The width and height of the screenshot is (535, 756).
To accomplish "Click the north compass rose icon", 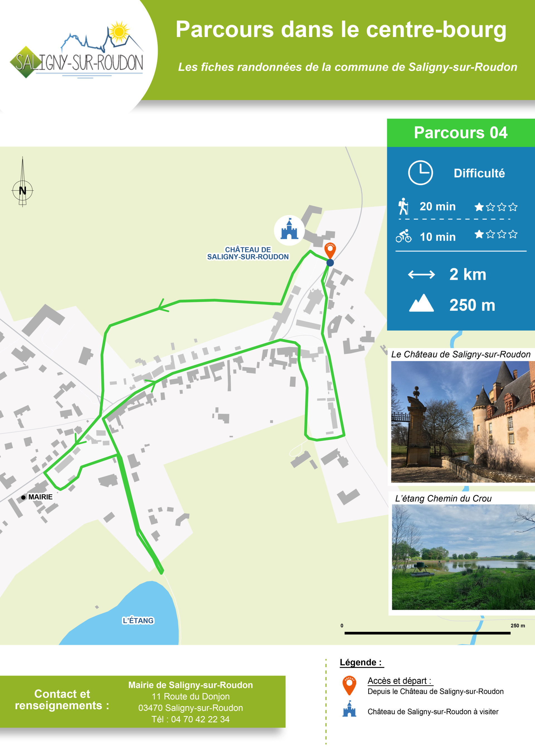I will (x=22, y=182).
